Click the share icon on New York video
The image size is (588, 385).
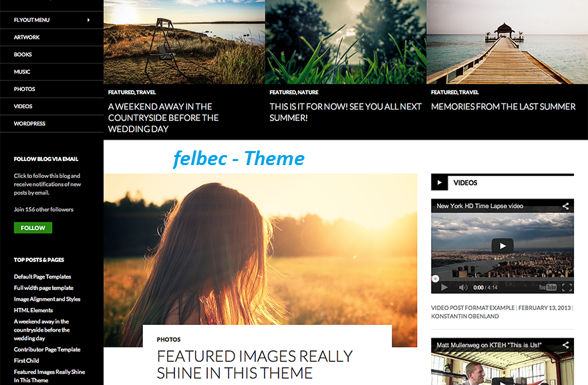pos(565,206)
